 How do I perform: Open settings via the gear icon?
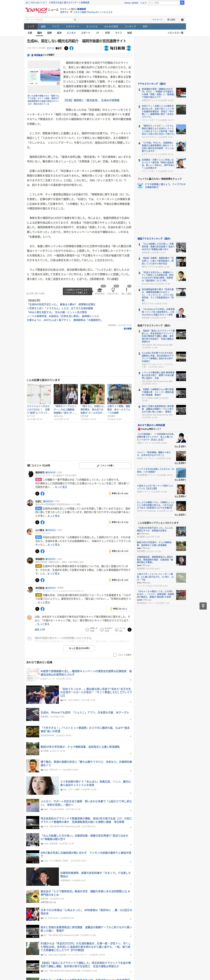click(182, 20)
